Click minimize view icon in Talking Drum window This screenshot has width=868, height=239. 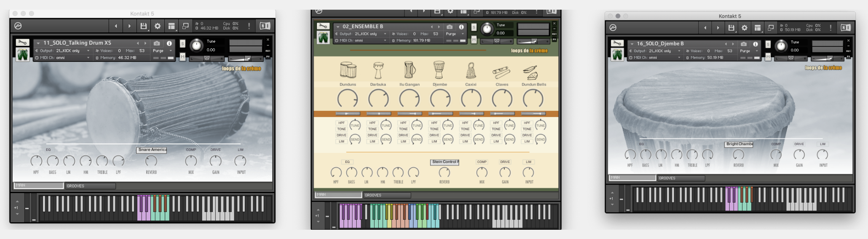click(x=185, y=26)
